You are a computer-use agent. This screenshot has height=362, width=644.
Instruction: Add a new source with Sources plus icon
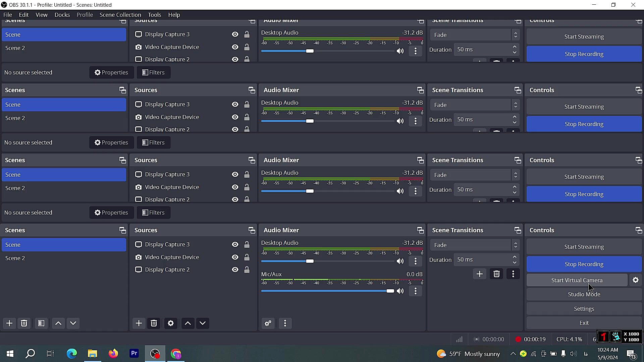[x=139, y=323]
